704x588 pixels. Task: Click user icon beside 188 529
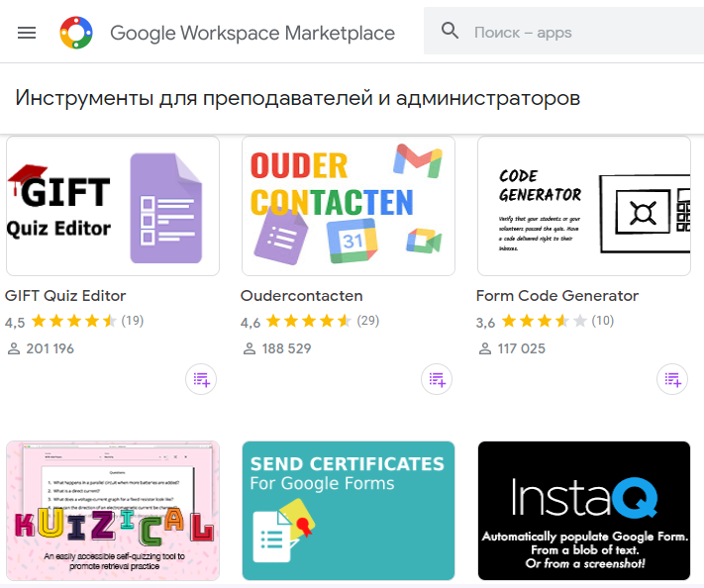click(x=250, y=348)
